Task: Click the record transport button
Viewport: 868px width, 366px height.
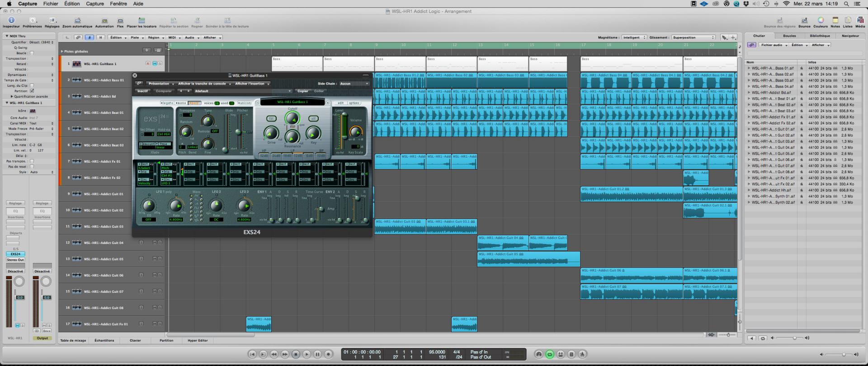Action: tap(328, 354)
